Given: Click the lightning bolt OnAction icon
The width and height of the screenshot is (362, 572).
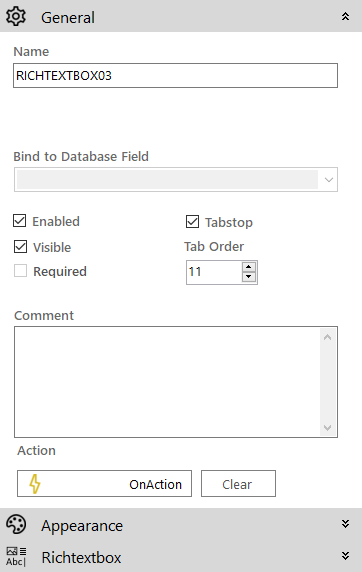Looking at the screenshot, I should click(x=35, y=484).
